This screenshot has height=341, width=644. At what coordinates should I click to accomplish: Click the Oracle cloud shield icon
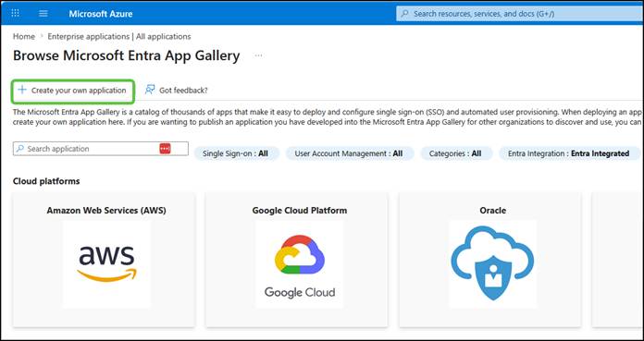pos(492,264)
